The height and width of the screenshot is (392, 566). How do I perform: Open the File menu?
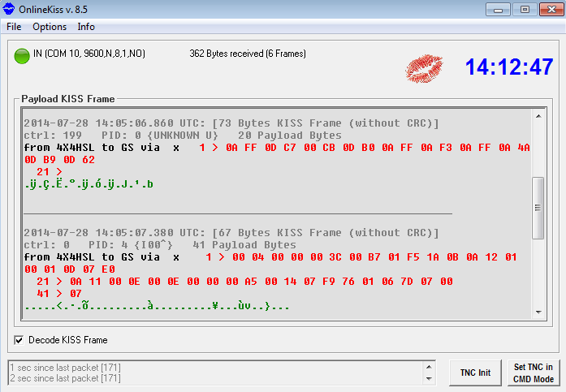[x=14, y=27]
